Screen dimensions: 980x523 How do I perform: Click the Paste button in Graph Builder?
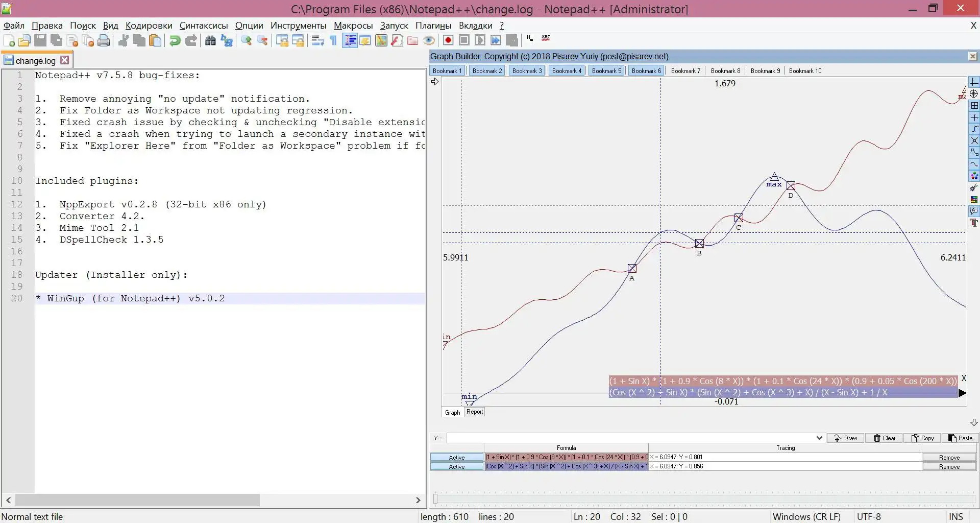[960, 438]
